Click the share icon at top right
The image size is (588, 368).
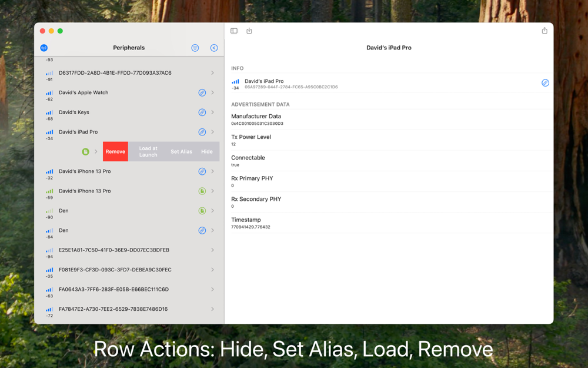coord(544,31)
